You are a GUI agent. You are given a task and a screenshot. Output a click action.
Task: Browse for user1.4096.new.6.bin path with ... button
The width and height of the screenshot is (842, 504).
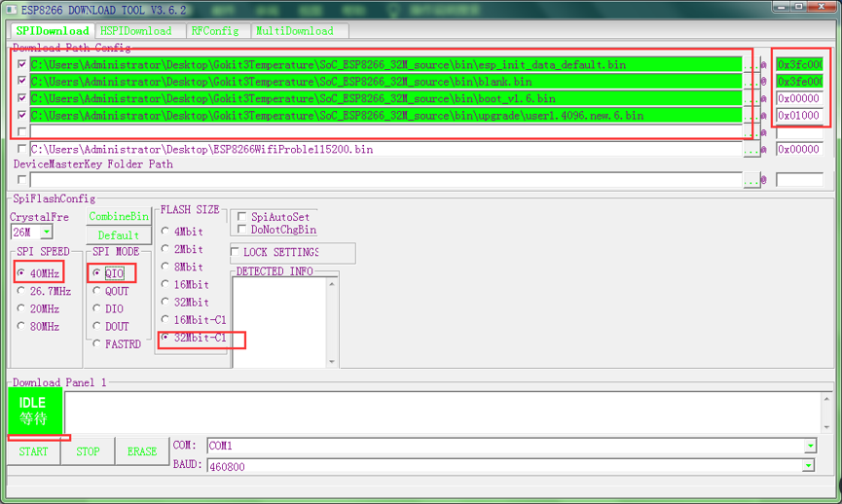[x=751, y=116]
